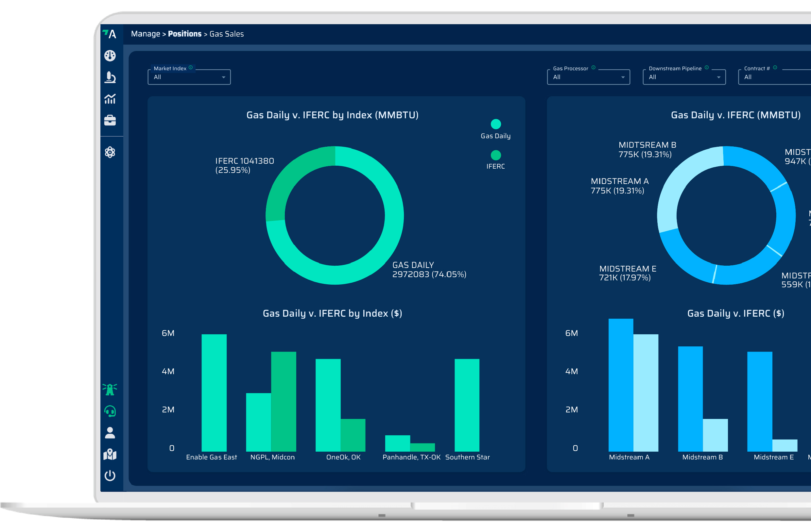This screenshot has width=811, height=532.
Task: Click the green lighthouse icon
Action: point(110,389)
